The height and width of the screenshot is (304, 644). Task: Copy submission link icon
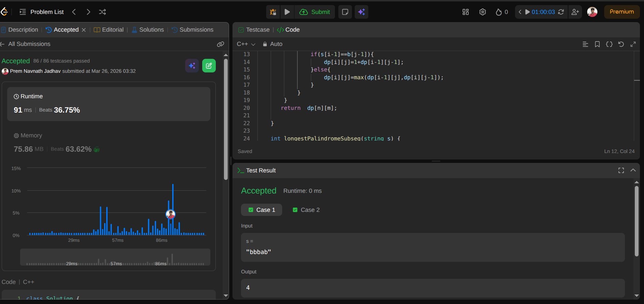point(221,44)
